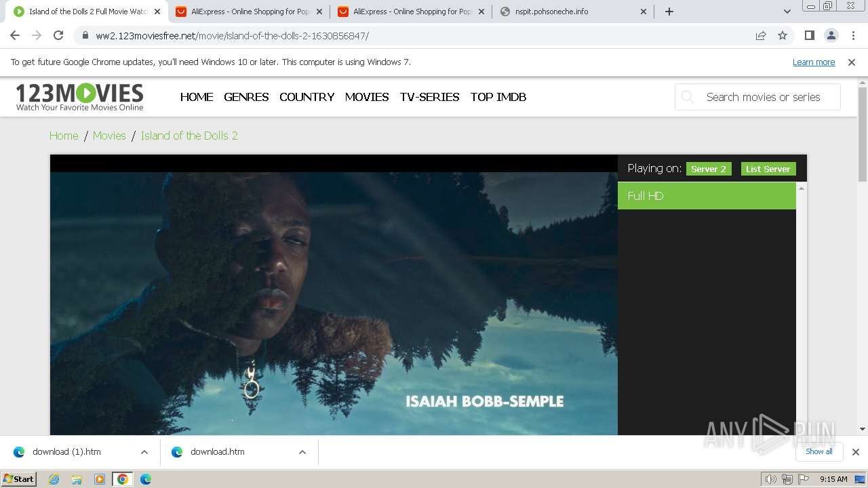Expand options for download (1).htm
The width and height of the screenshot is (868, 488).
point(144,452)
